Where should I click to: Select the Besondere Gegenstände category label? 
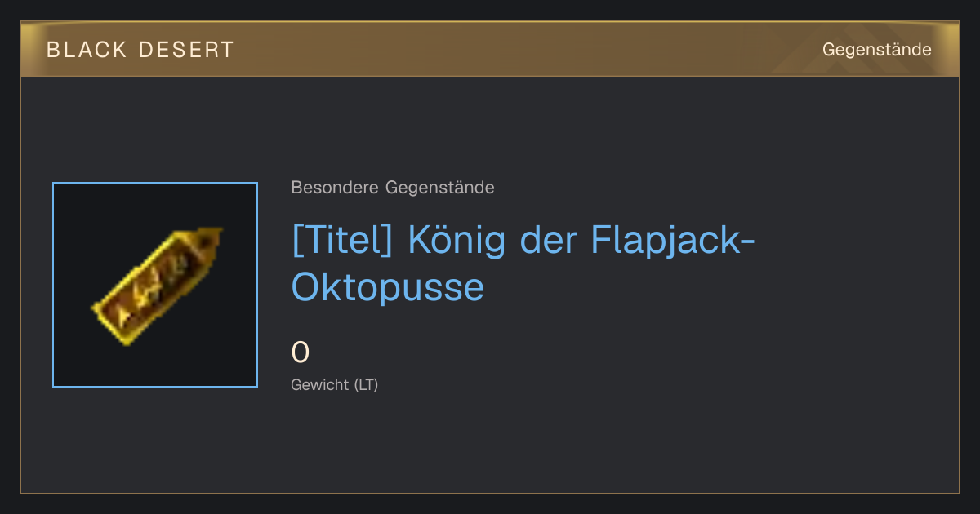[393, 188]
